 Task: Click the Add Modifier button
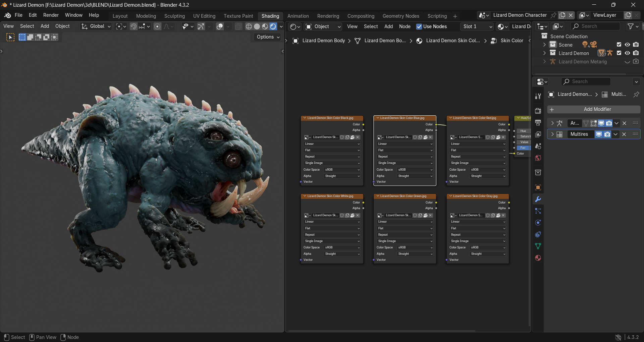tap(594, 109)
